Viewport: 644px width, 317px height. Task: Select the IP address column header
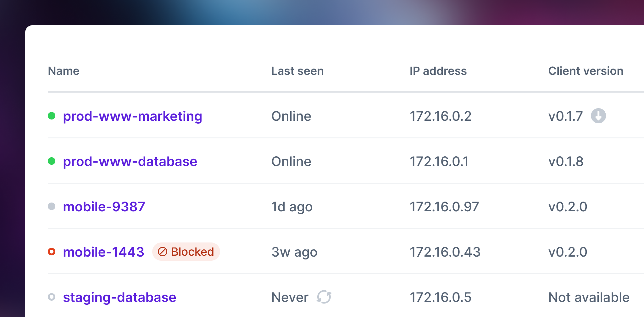click(x=438, y=71)
